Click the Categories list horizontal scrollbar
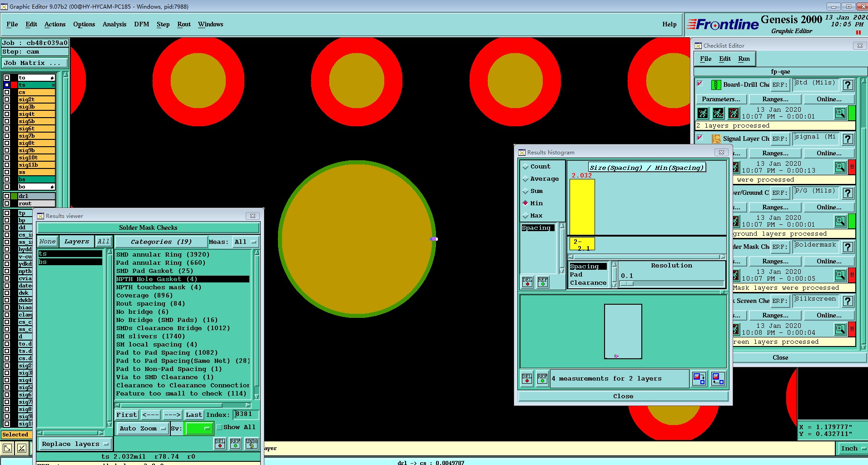The height and width of the screenshot is (465, 868). (183, 405)
